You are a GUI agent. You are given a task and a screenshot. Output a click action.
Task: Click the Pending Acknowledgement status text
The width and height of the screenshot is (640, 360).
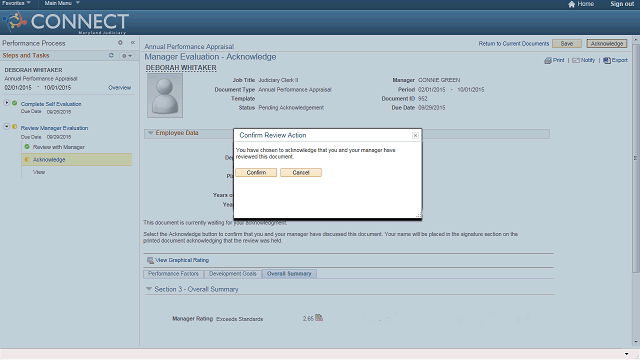[291, 108]
